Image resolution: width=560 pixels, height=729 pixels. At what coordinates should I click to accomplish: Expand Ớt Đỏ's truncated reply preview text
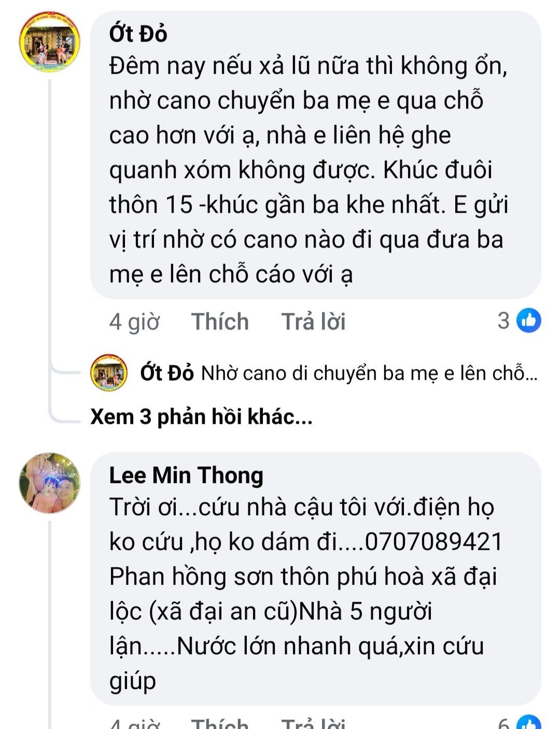tap(369, 374)
